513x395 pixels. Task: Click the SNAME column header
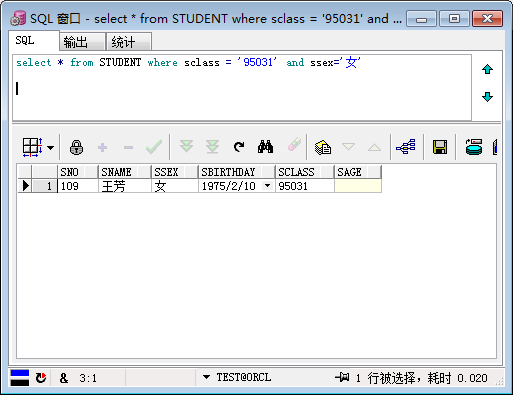pos(124,172)
